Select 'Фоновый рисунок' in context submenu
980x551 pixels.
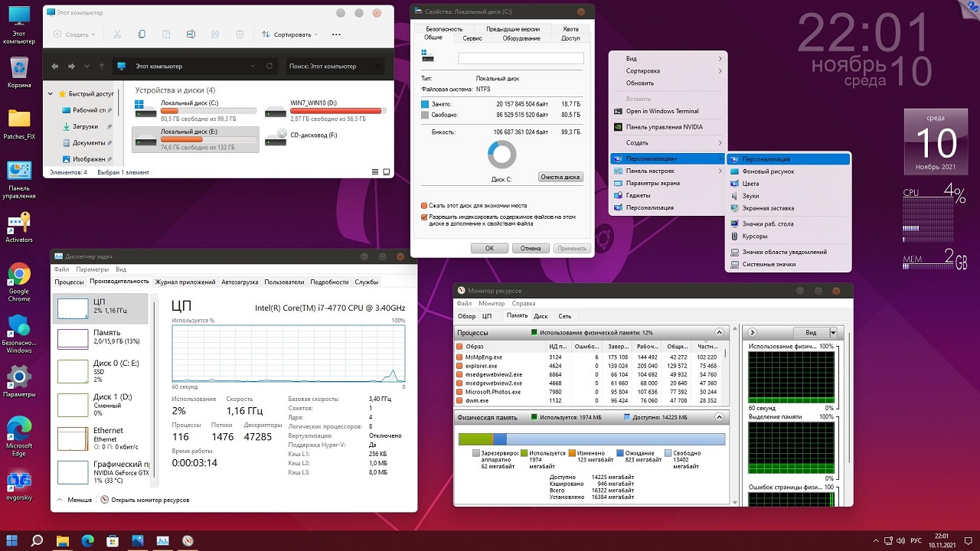click(x=768, y=171)
